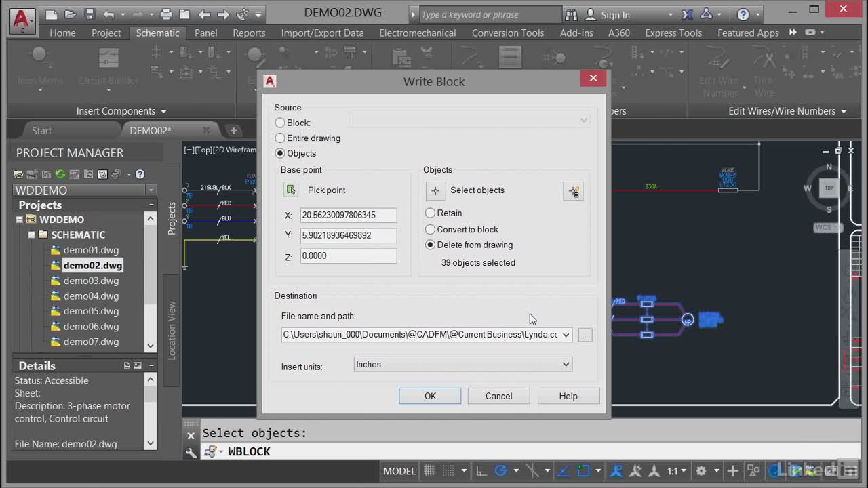Click the browse ellipsis button for file path
Screen dimensions: 868x488
tap(585, 335)
